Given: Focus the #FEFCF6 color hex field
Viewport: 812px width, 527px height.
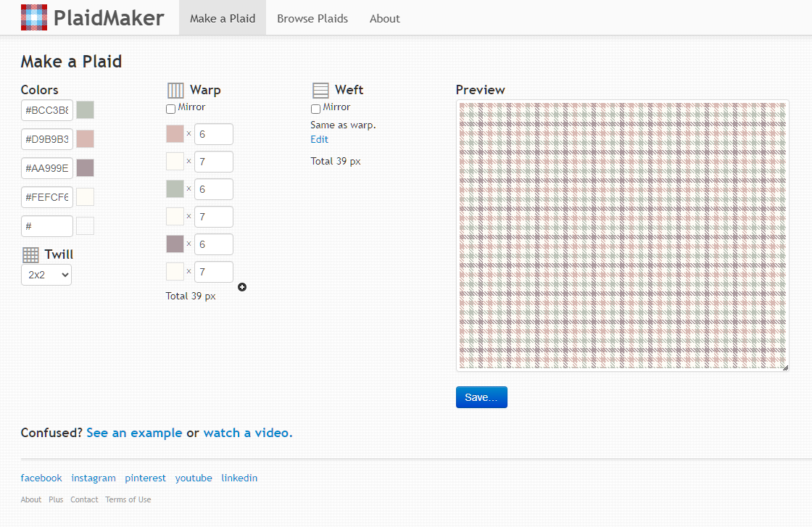Looking at the screenshot, I should (x=47, y=197).
